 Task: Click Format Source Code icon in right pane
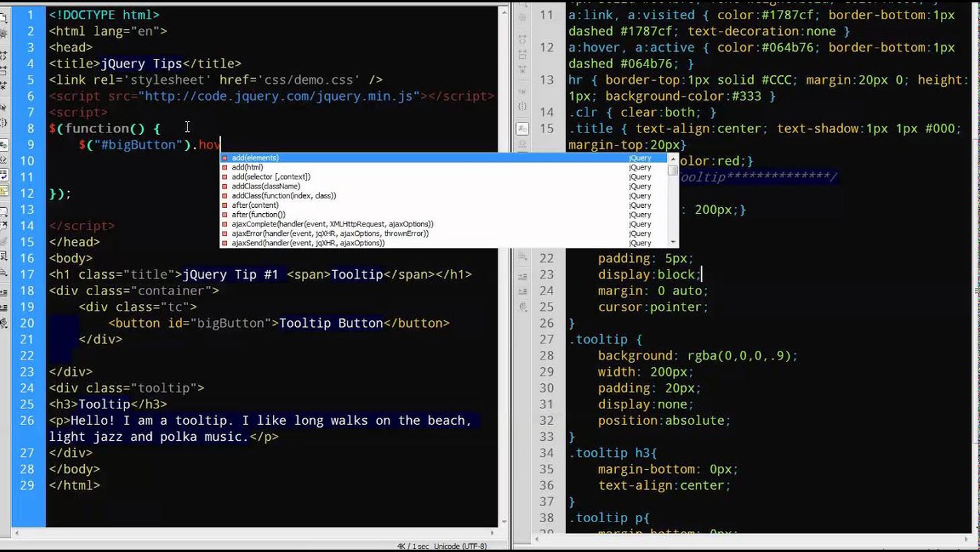click(x=522, y=307)
